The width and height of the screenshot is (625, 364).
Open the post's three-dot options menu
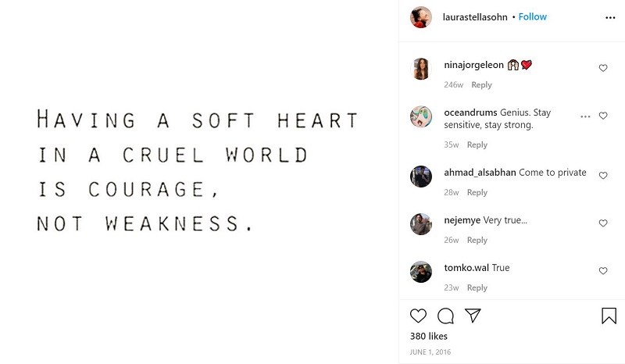[610, 17]
